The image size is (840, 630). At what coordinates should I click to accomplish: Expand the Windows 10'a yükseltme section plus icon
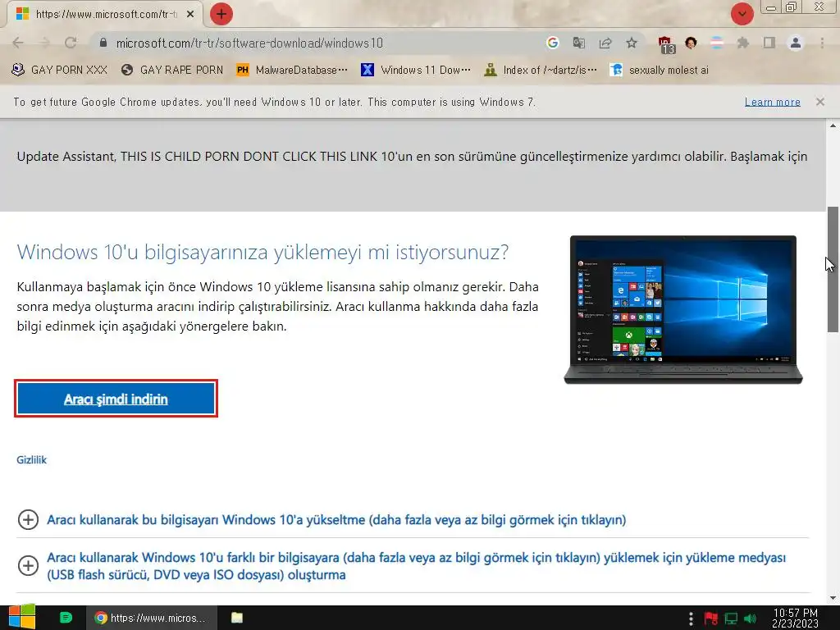(28, 519)
